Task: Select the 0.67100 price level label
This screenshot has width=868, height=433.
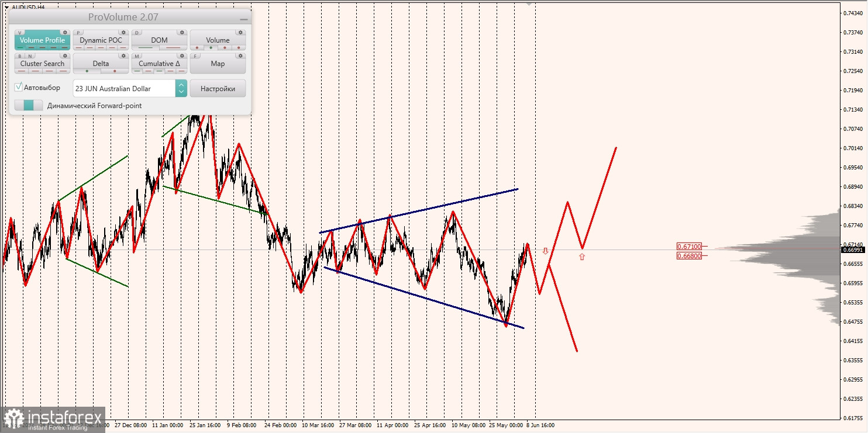Action: coord(690,247)
